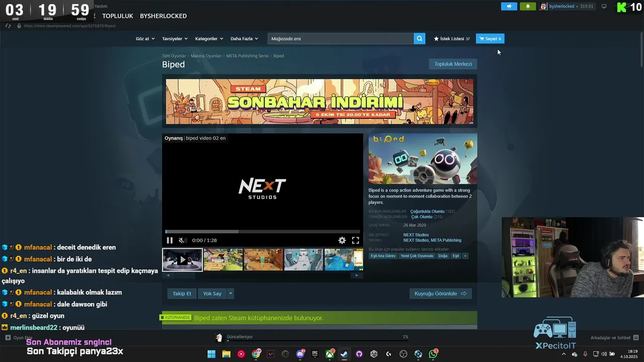
Task: Click the Güncelleniyor download progress bar
Action: tap(317, 340)
